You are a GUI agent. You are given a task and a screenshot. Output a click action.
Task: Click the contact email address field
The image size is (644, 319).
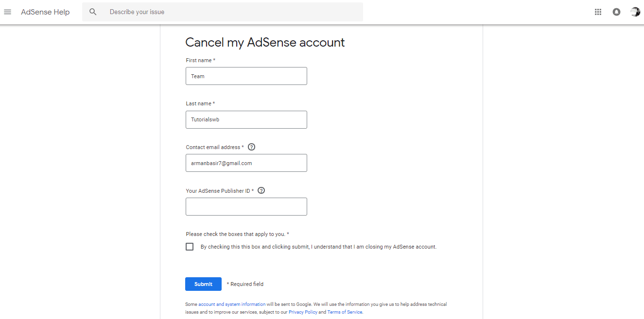(246, 163)
